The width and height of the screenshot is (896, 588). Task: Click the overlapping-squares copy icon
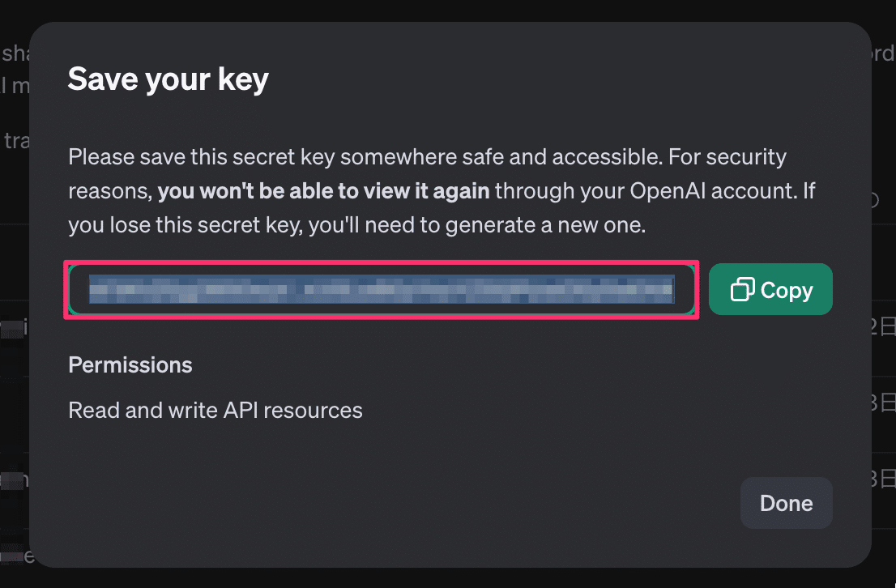tap(742, 289)
